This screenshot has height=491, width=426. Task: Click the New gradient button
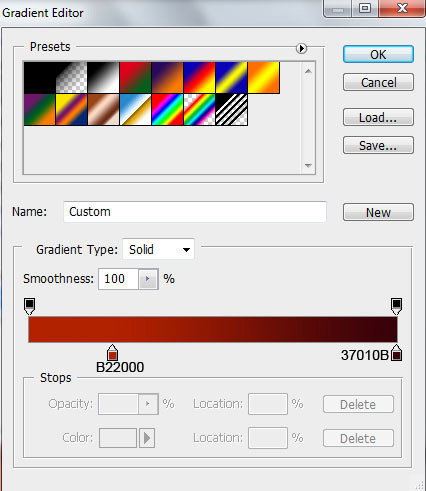point(378,212)
